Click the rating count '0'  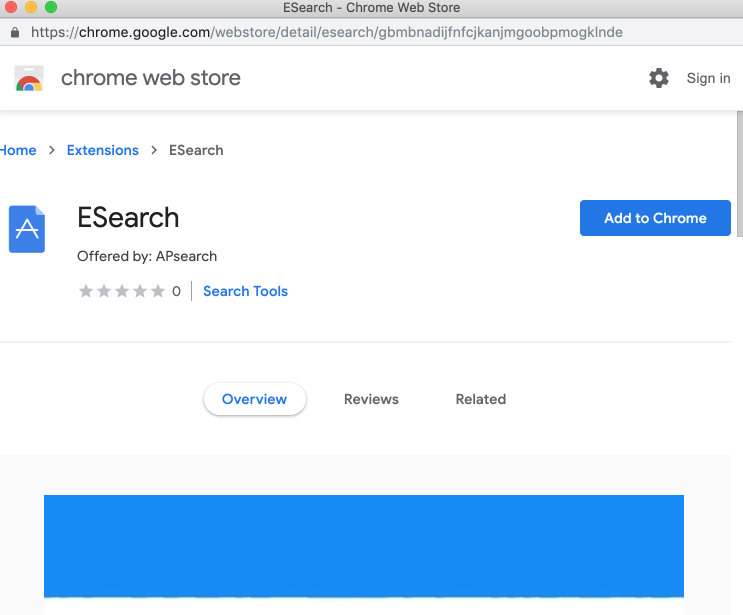point(176,291)
